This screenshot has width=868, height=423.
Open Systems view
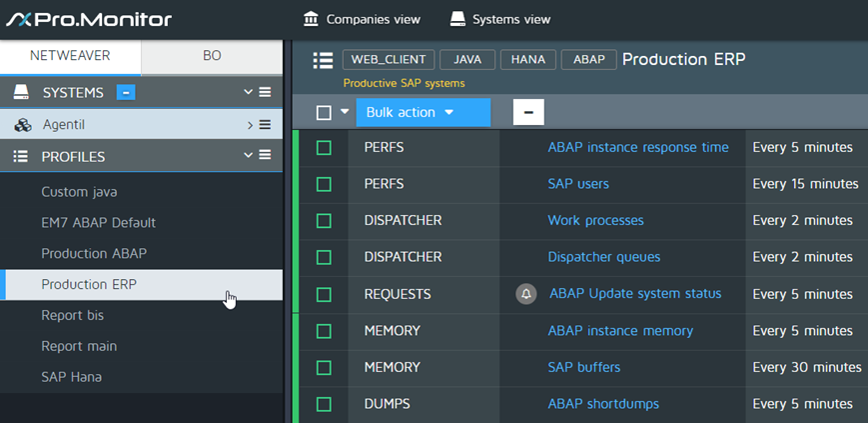[x=499, y=19]
